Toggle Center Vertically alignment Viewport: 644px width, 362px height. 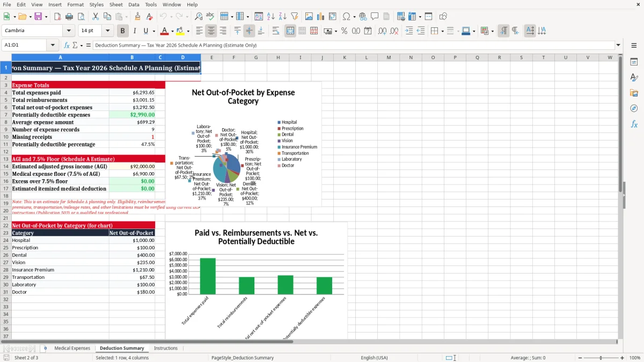(249, 31)
